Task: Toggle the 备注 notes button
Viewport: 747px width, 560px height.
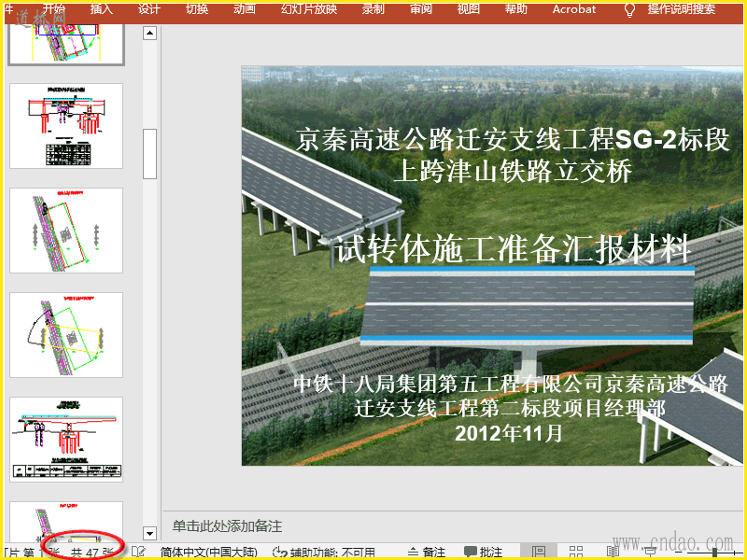Action: (427, 552)
